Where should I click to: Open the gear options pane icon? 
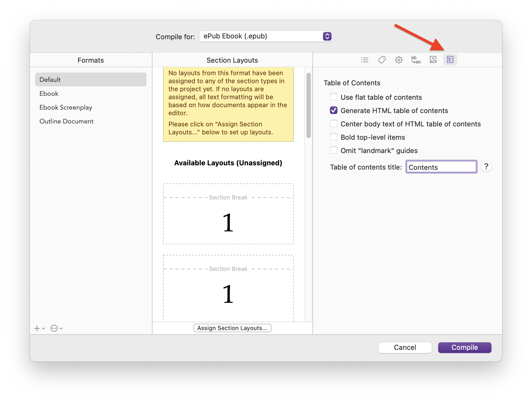click(x=399, y=60)
